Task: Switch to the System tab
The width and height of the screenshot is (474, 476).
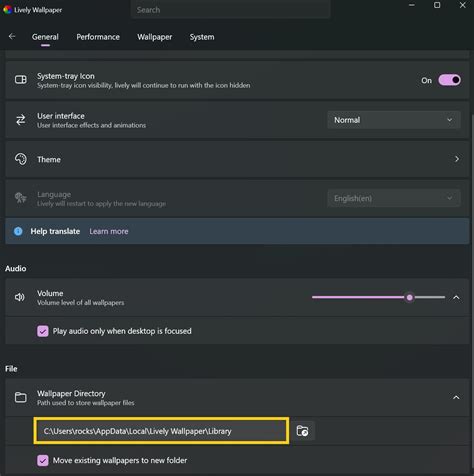Action: pos(202,37)
